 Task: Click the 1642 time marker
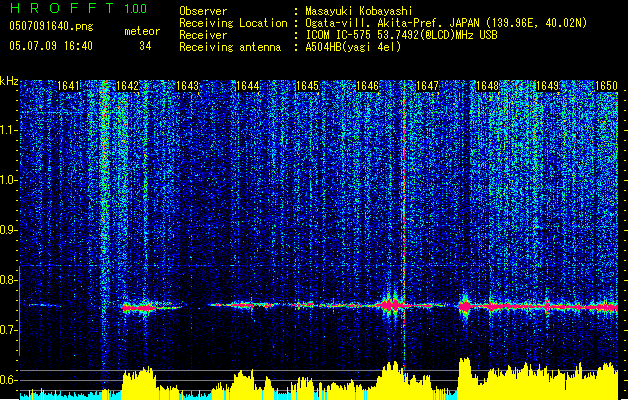[127, 86]
